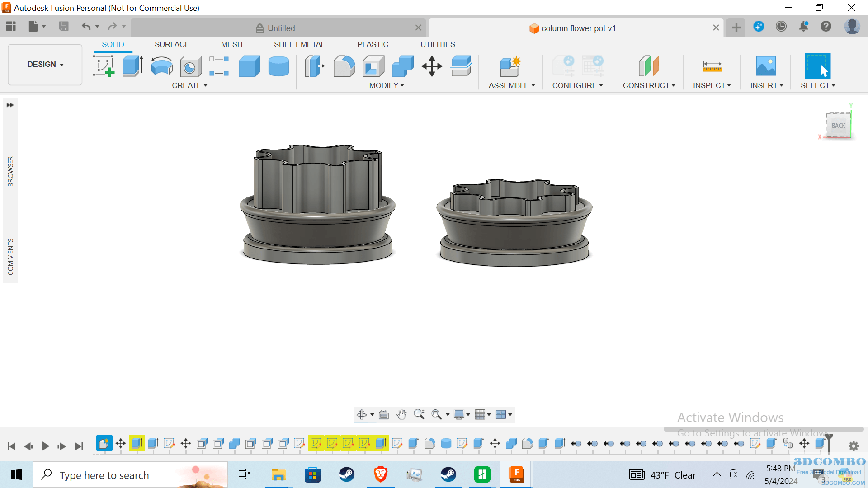
Task: Expand the Grid and Snaps dropdown
Action: (x=482, y=414)
